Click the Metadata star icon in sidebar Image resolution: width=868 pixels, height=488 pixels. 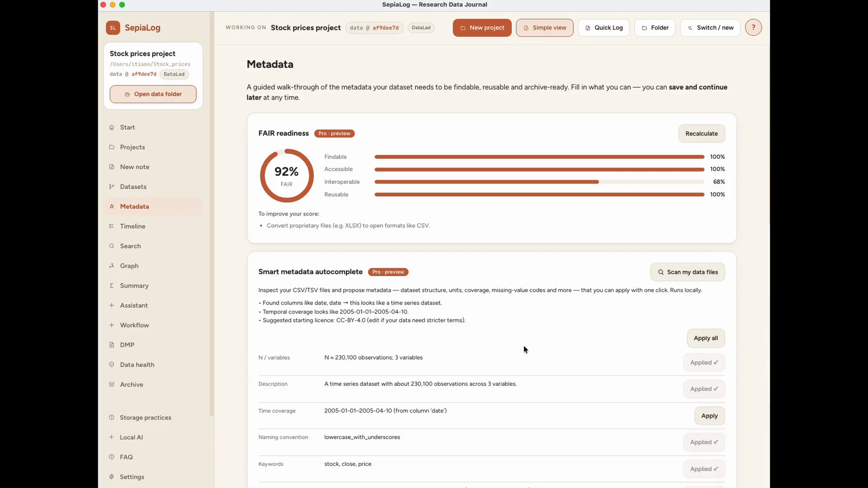pos(112,206)
